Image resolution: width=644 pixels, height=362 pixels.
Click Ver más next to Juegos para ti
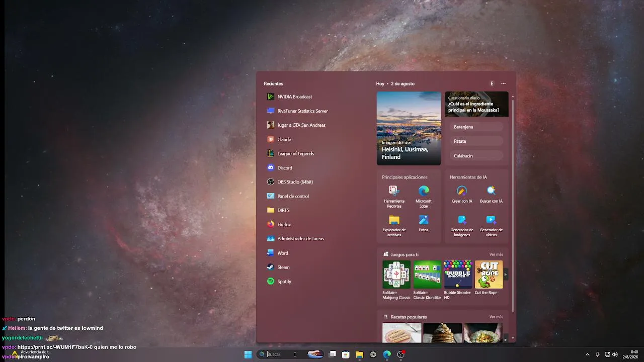click(x=496, y=254)
